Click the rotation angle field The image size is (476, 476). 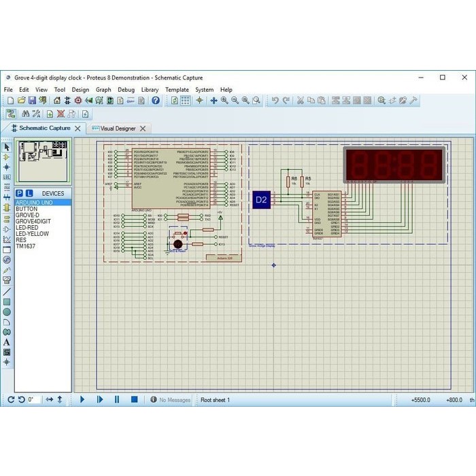pos(33,400)
